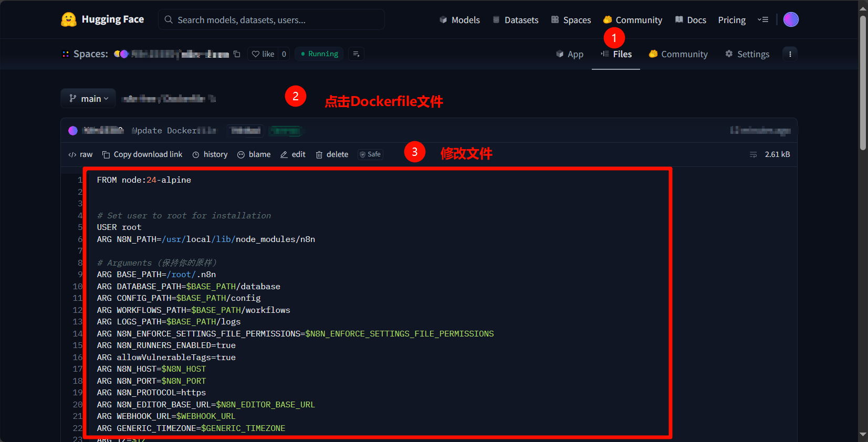Open Community in the top navigation bar
Viewport: 868px width, 442px height.
633,20
